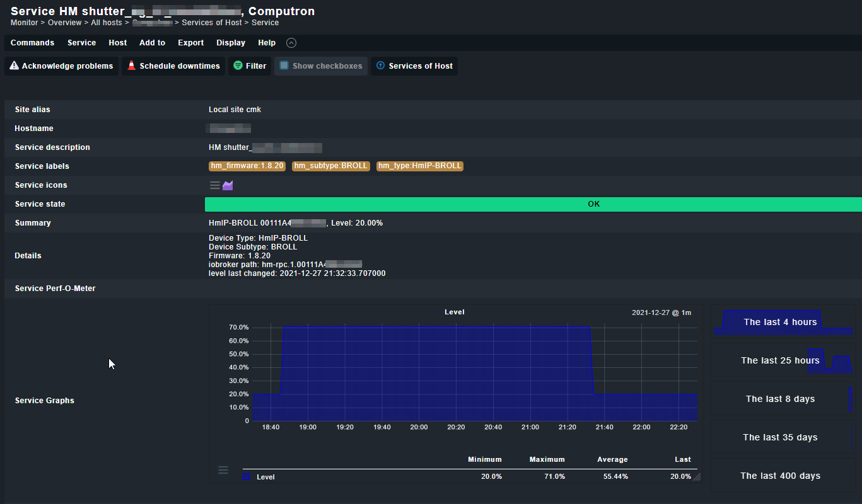Click the Firmware: 1.8.20 details line
The image size is (862, 504).
[x=240, y=256]
